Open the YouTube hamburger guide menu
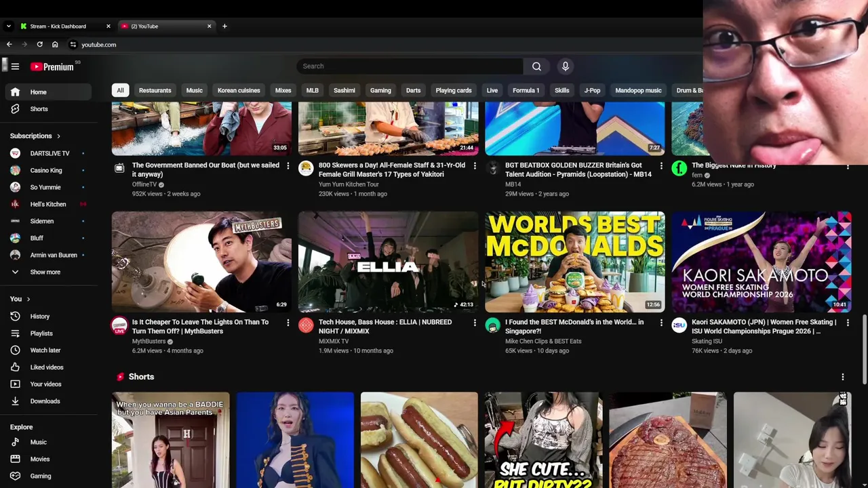Viewport: 868px width, 488px height. pos(15,66)
